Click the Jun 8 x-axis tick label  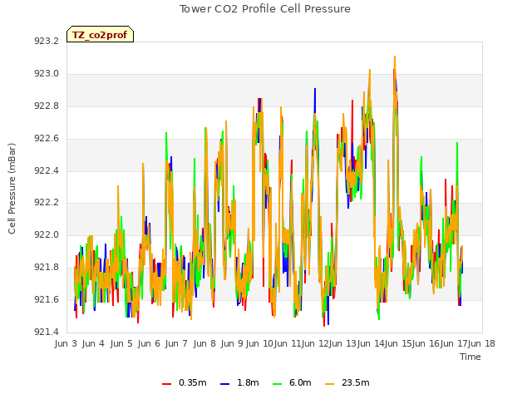[204, 343]
